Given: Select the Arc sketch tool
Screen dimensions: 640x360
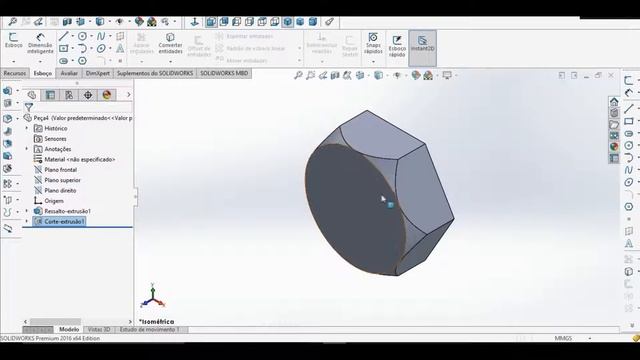Looking at the screenshot, I should [82, 49].
